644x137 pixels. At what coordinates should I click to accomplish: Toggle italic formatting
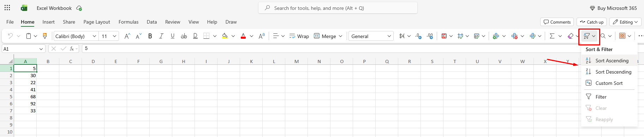point(161,36)
